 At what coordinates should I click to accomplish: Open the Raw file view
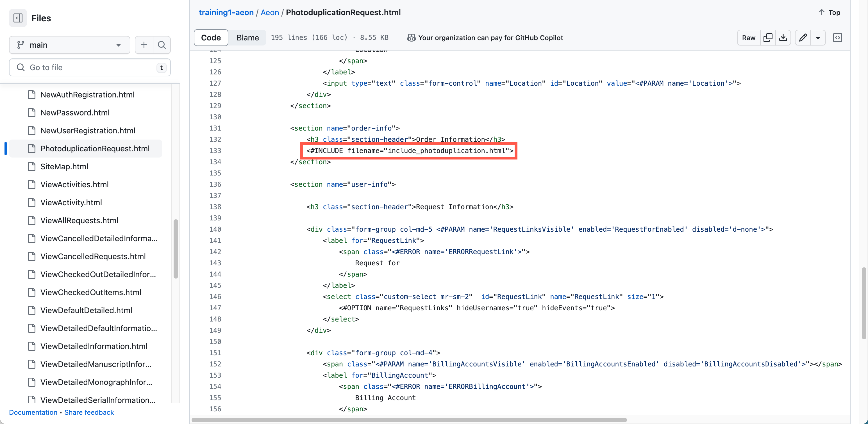[x=748, y=38]
